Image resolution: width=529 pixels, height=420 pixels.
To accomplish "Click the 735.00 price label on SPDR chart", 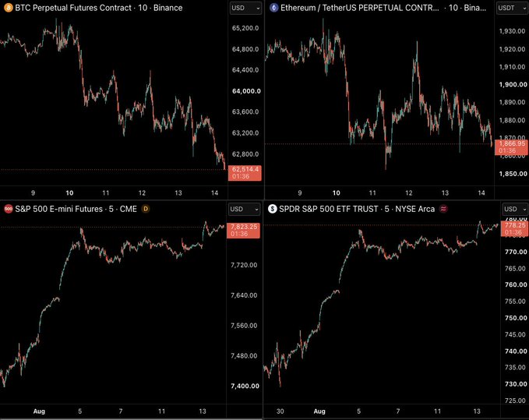I will click(x=516, y=367).
